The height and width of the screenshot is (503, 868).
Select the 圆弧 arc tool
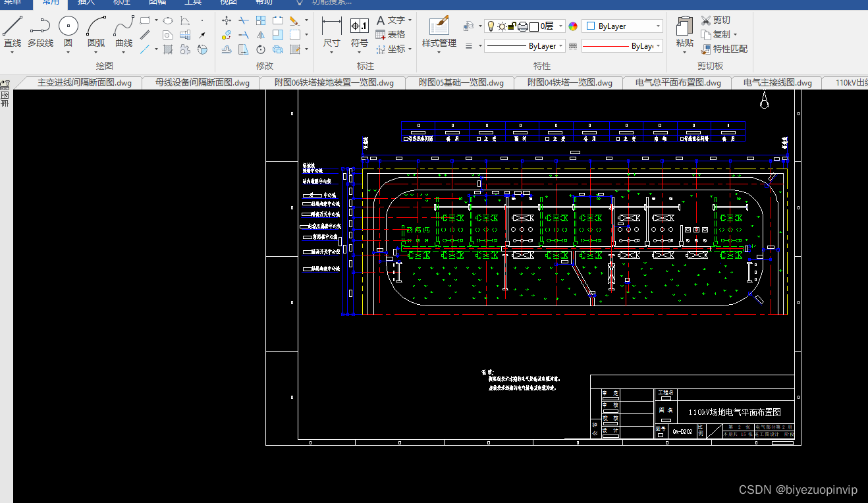(x=96, y=32)
